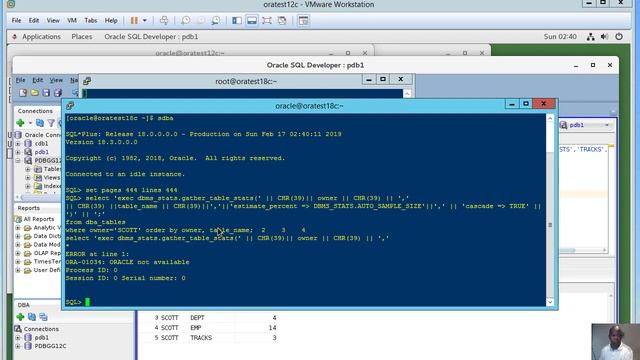Expand the Tables node under PDBGG12C
This screenshot has height=360, width=640.
pos(28,169)
